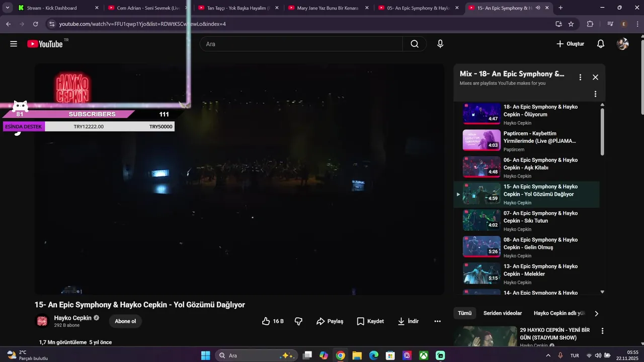Select current 15- Yol Gözümü Dağlıyor playlist item

[x=527, y=194]
